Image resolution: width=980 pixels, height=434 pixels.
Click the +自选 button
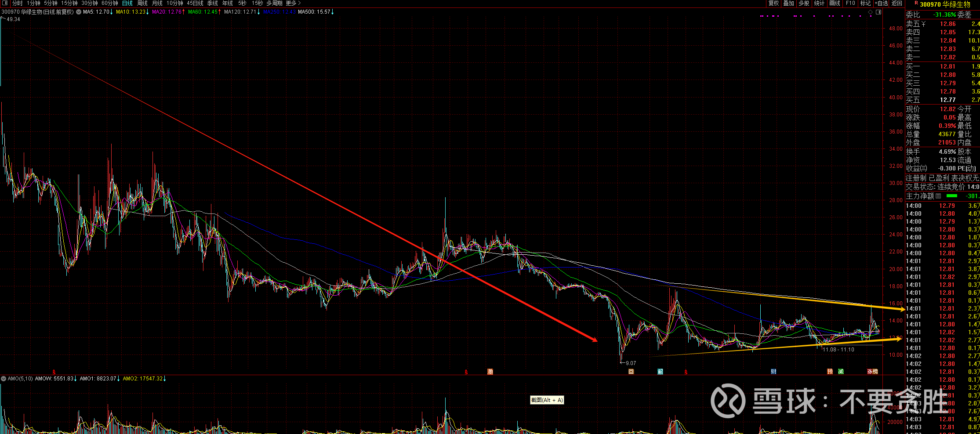click(881, 4)
